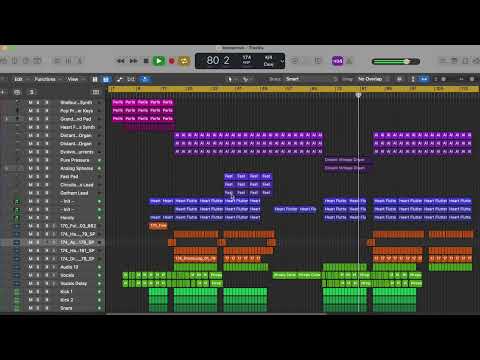This screenshot has height=360, width=480.
Task: Open List Editors at right of control bar
Action: (x=443, y=61)
